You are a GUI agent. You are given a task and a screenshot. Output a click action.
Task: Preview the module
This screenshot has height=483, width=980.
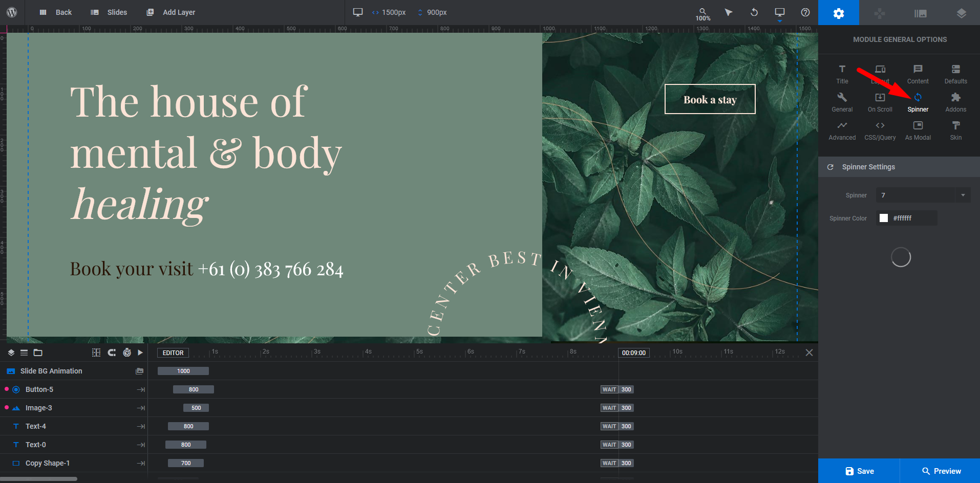[941, 471]
